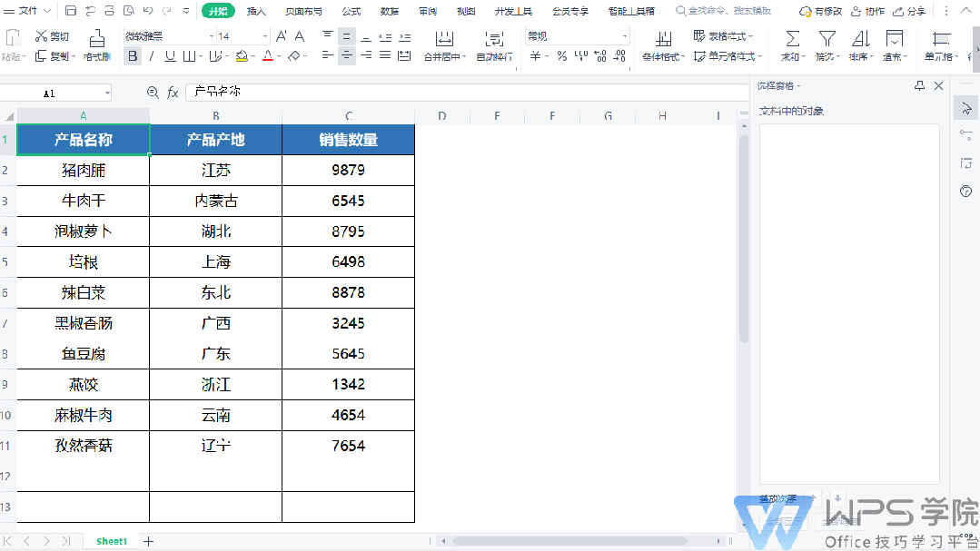Click the Fill (填充) icon

tap(895, 39)
